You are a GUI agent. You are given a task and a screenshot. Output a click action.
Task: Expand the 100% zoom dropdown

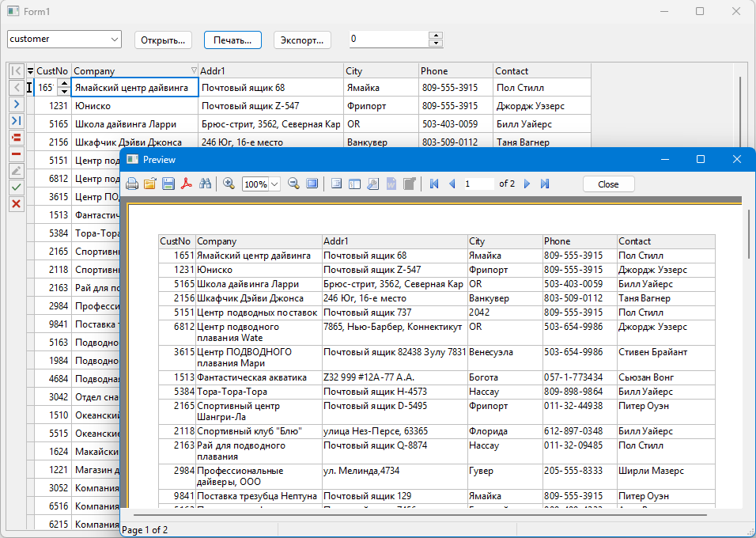[x=274, y=184]
